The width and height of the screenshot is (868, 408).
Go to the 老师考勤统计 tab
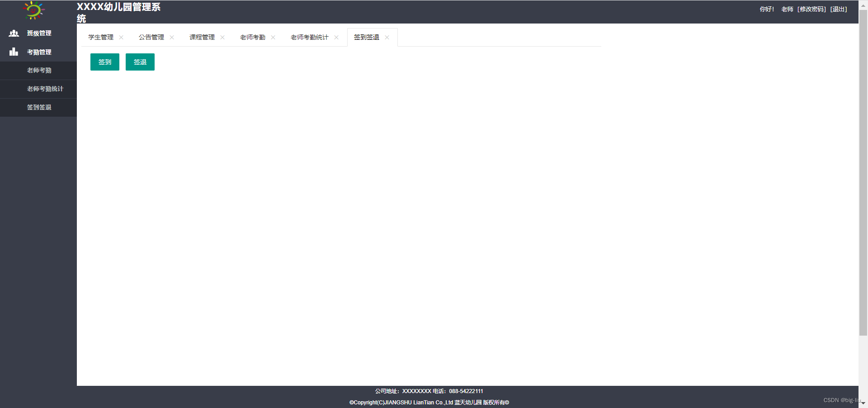pyautogui.click(x=310, y=37)
